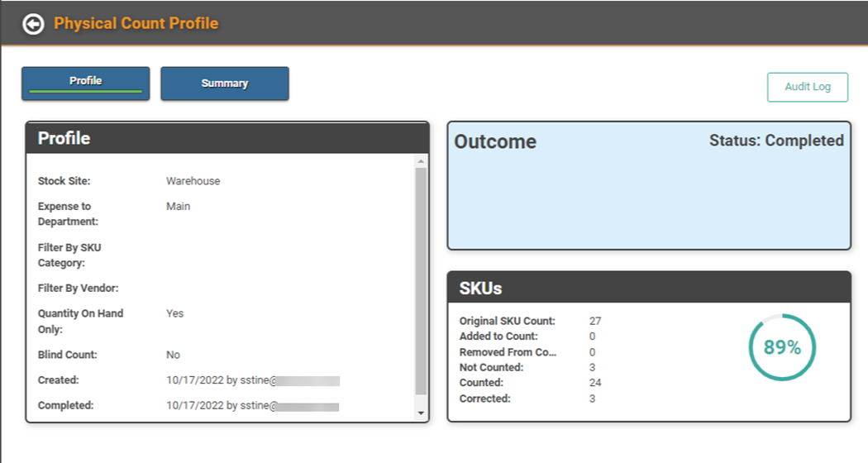
Task: Click the Physical Count Profile title
Action: (x=136, y=23)
